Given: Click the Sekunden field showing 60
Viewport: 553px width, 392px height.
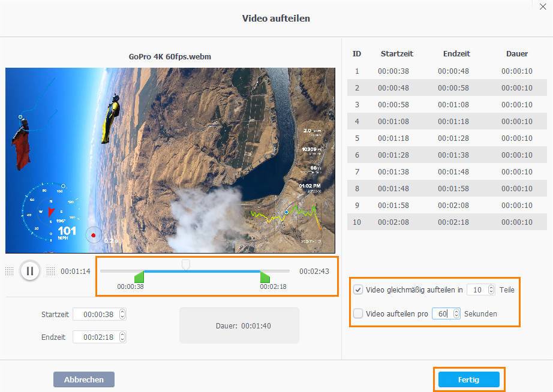Looking at the screenshot, I should [443, 313].
